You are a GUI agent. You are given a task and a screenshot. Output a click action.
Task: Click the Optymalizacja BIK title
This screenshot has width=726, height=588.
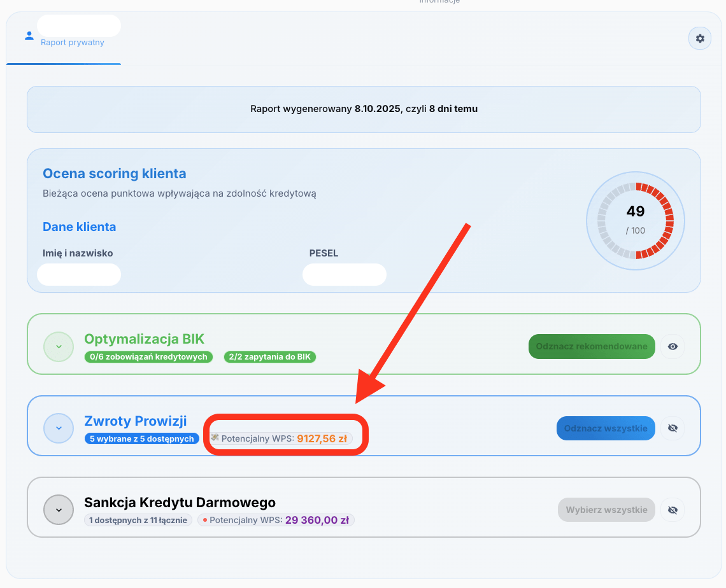point(144,339)
